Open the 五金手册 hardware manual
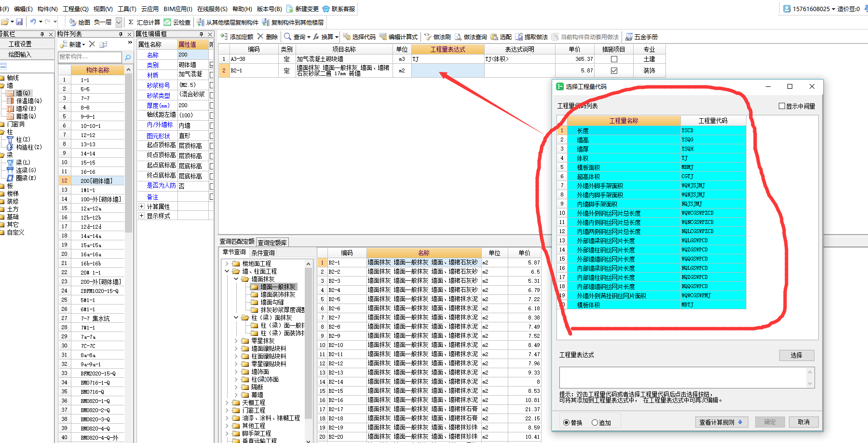 point(641,37)
